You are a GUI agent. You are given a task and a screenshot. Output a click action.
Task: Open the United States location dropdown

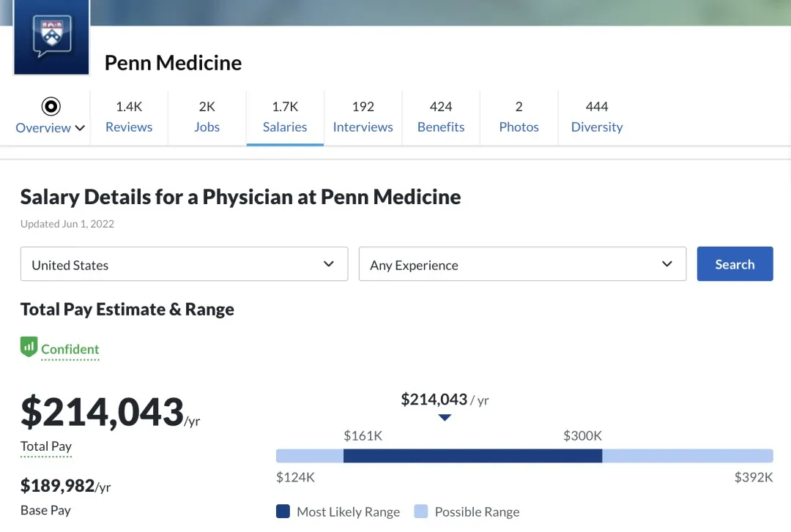coord(184,264)
